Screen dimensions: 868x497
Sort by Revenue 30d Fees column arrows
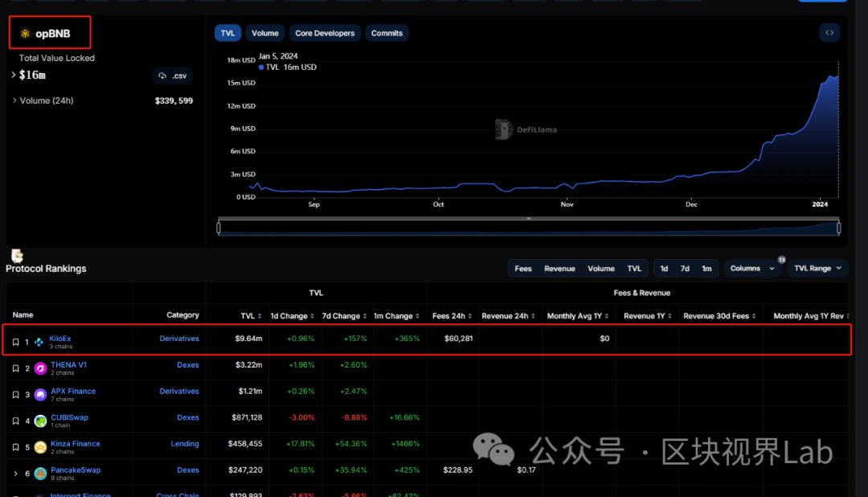pyautogui.click(x=754, y=316)
